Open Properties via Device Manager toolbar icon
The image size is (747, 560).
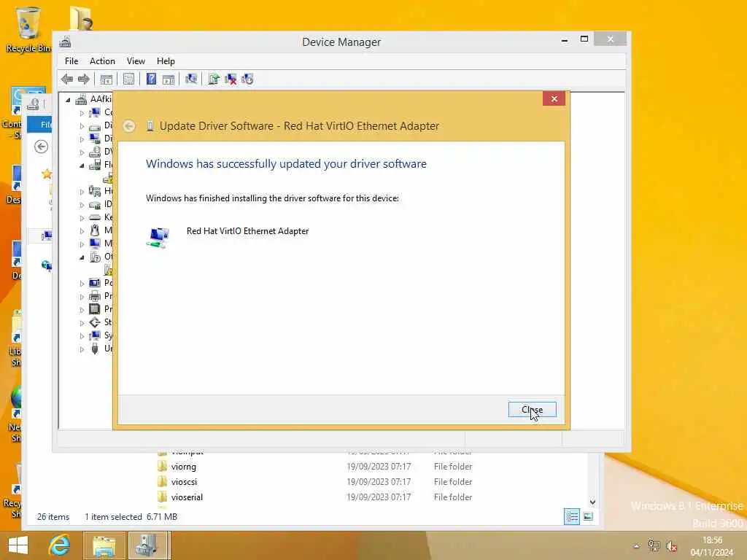(x=128, y=79)
